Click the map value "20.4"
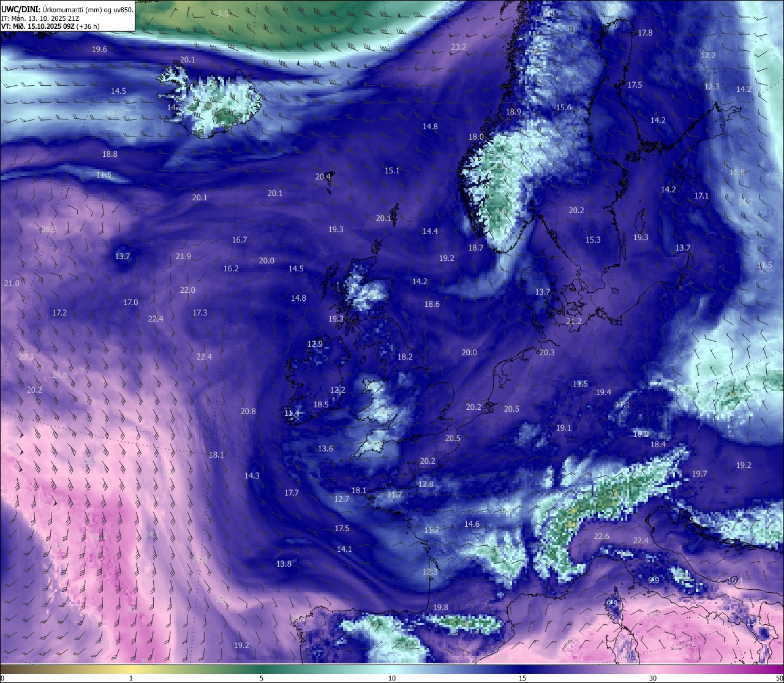Viewport: 784px width, 683px height. (x=323, y=177)
